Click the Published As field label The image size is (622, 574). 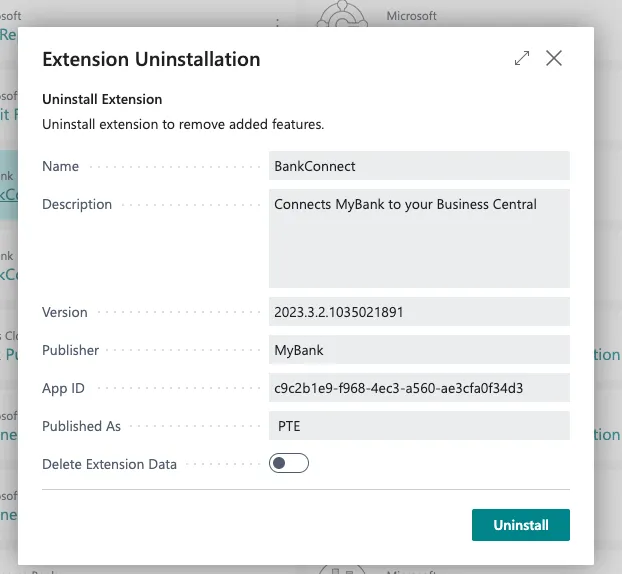tap(81, 426)
